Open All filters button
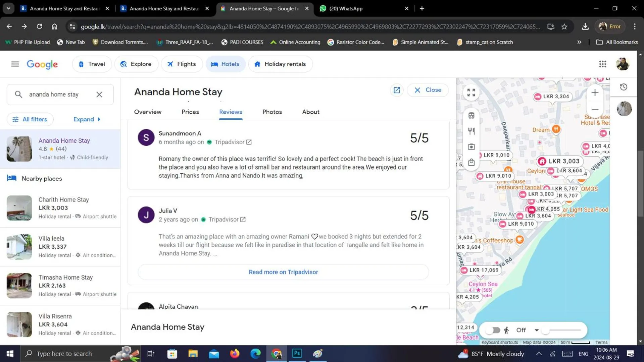The height and width of the screenshot is (362, 644). [x=30, y=119]
